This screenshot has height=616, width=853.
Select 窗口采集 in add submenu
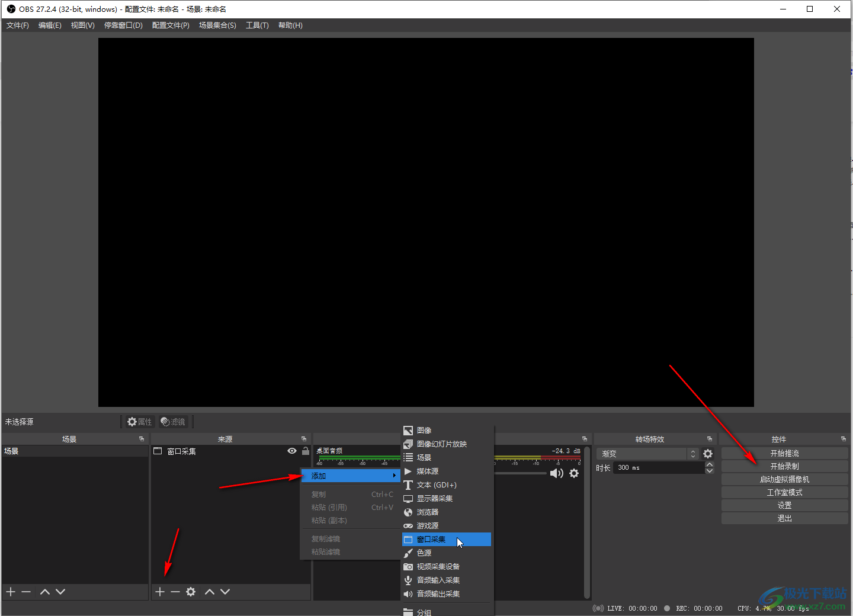pyautogui.click(x=447, y=540)
